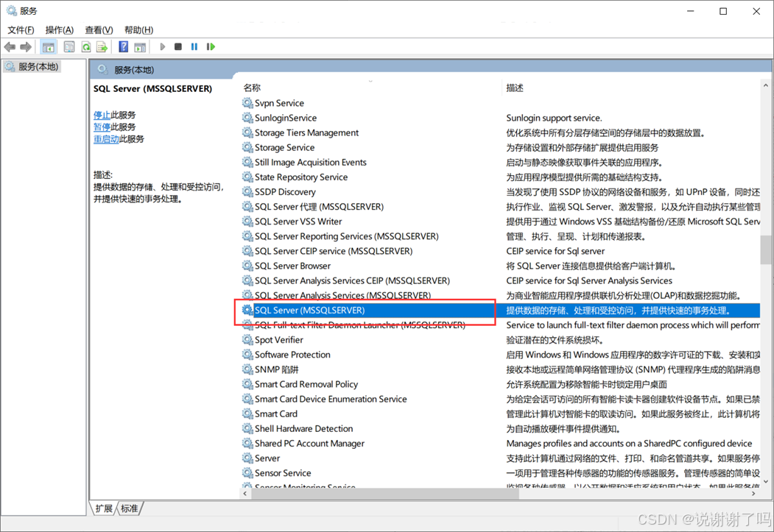Viewport: 774px width, 532px height.
Task: Click the gear icon of Svpn Service
Action: click(x=247, y=103)
